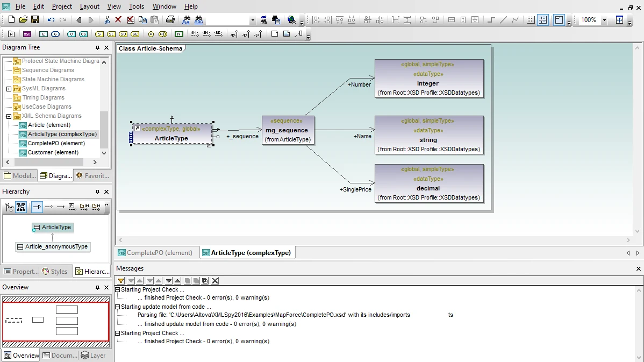Open the Layout menu
644x362 pixels.
tap(90, 6)
